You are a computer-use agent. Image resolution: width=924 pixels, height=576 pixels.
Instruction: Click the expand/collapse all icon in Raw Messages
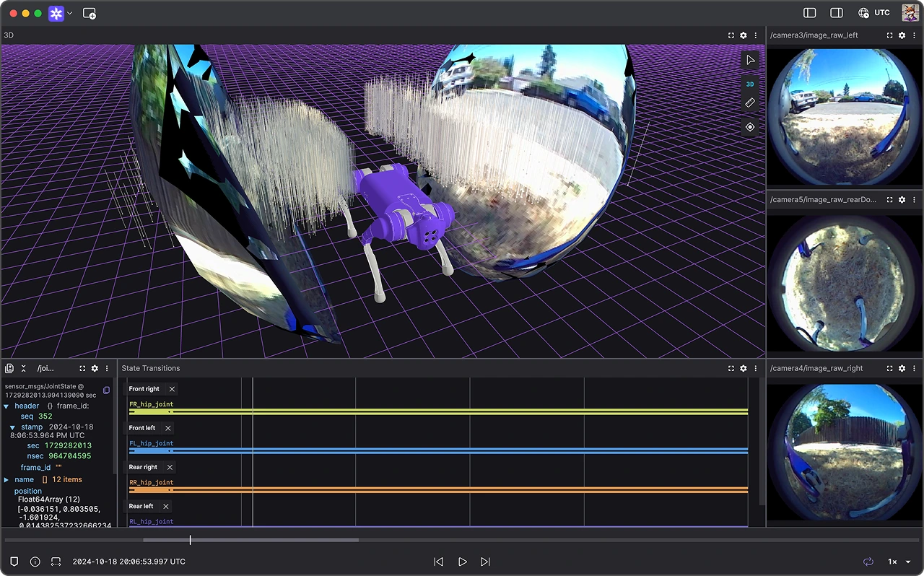point(23,368)
